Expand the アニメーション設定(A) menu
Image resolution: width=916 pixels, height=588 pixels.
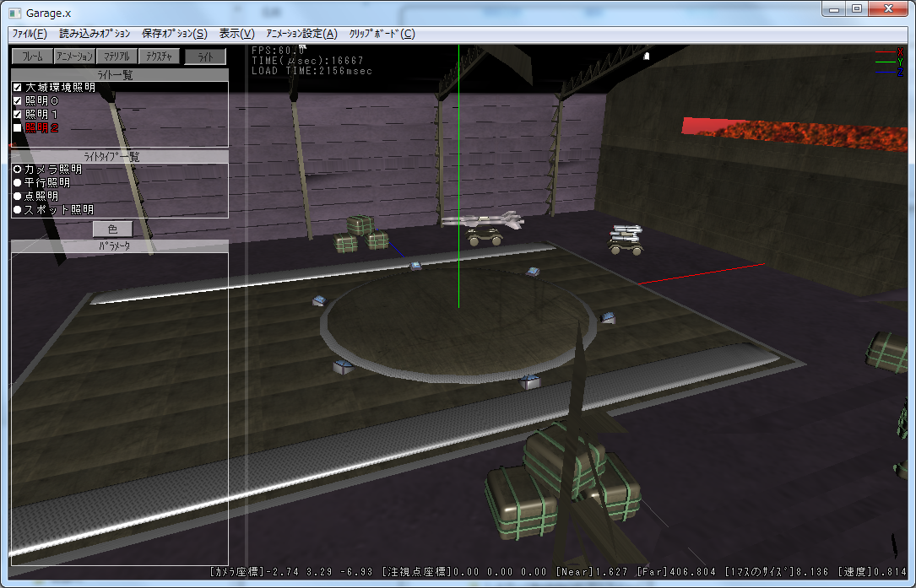point(301,34)
